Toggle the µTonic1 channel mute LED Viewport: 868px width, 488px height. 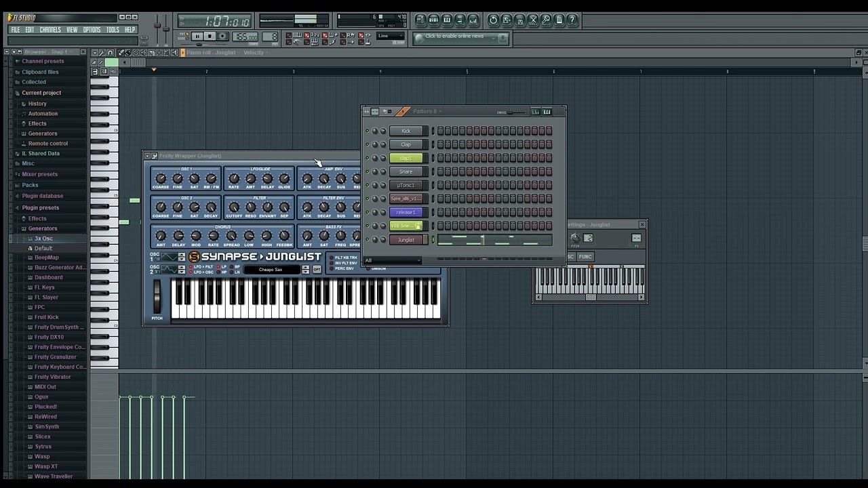click(x=367, y=185)
